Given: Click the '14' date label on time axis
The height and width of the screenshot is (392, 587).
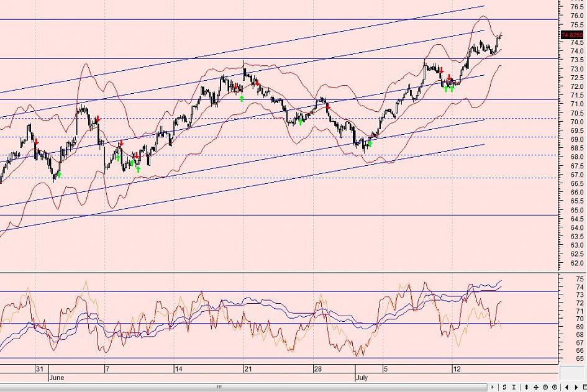Looking at the screenshot, I should pyautogui.click(x=178, y=368).
